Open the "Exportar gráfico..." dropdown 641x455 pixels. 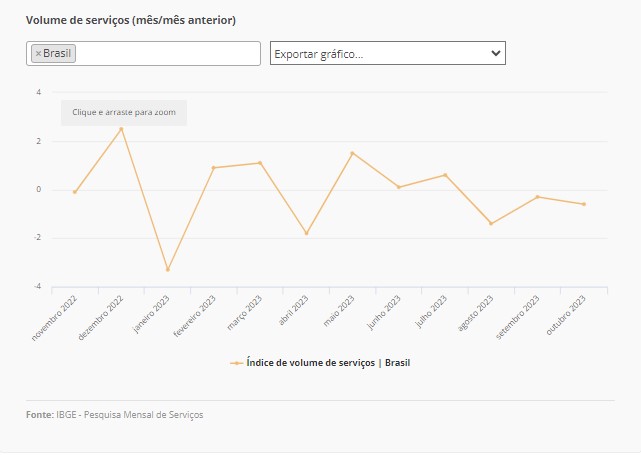point(387,53)
